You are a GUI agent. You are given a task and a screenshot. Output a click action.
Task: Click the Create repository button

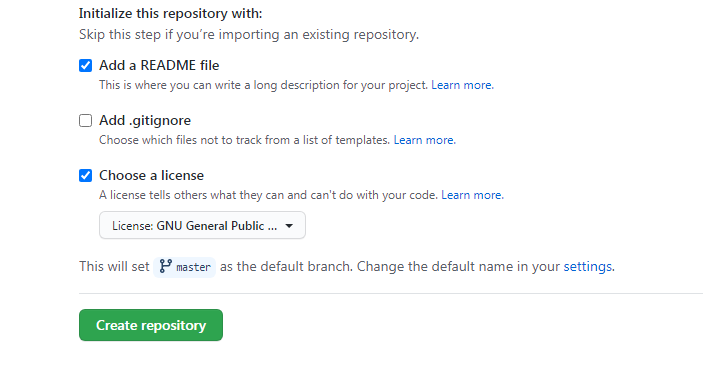point(151,325)
